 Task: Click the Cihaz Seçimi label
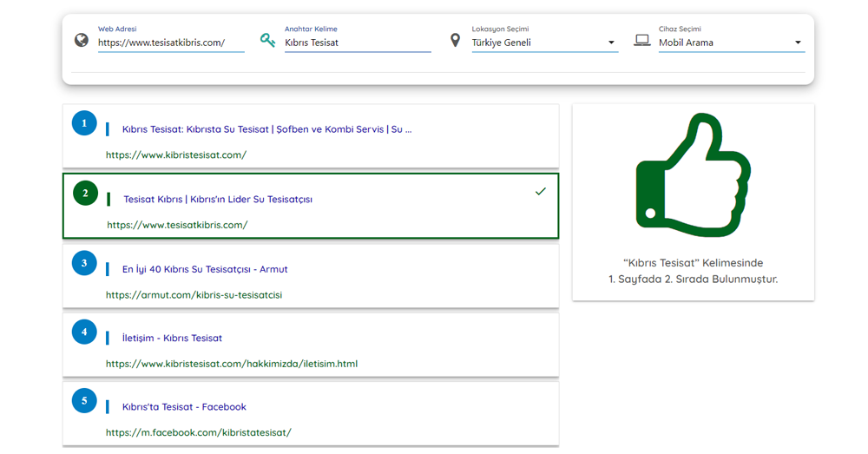tap(680, 29)
